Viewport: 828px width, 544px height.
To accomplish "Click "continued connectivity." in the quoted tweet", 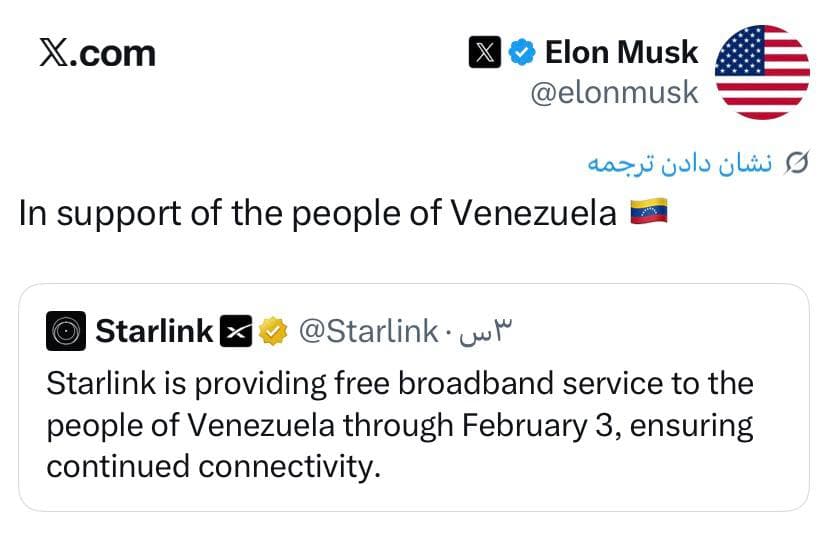I will [214, 467].
